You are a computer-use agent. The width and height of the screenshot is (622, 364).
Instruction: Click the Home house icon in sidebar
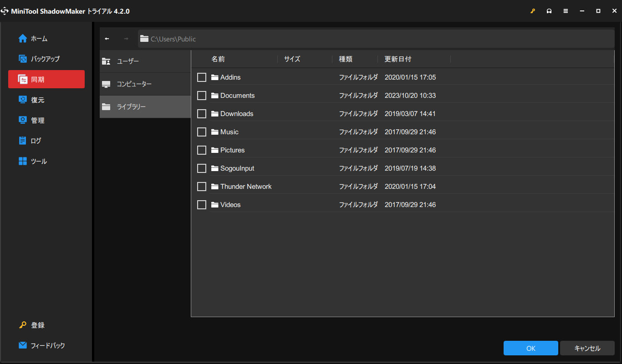click(x=23, y=39)
